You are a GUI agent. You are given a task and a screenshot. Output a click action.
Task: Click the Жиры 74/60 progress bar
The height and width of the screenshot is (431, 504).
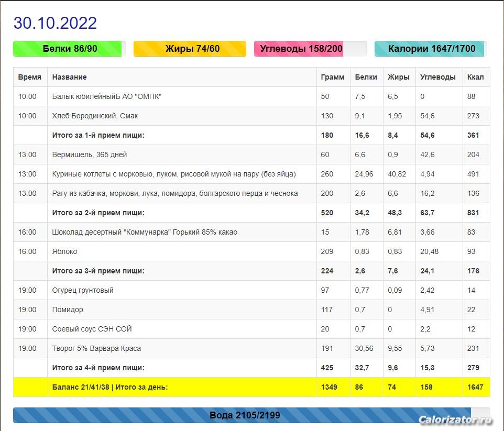[190, 49]
